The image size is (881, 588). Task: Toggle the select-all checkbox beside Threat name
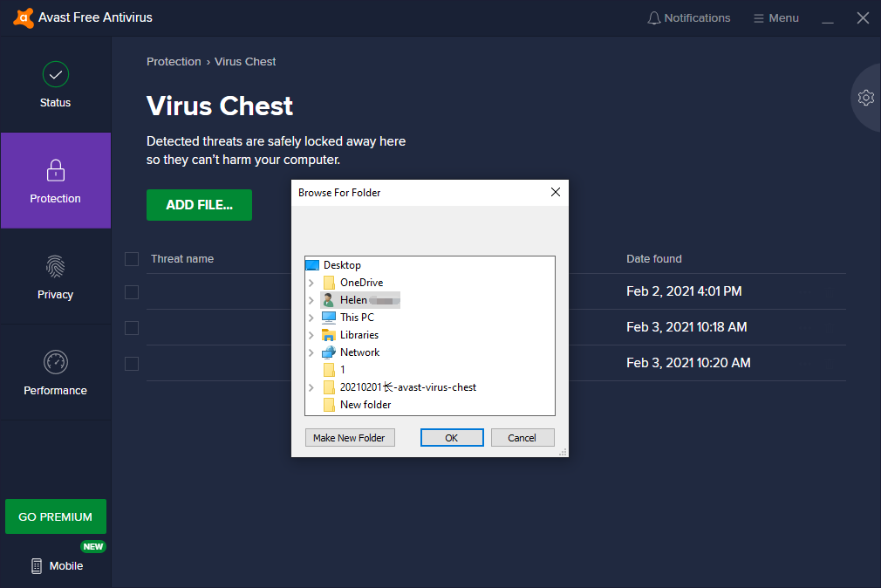132,259
